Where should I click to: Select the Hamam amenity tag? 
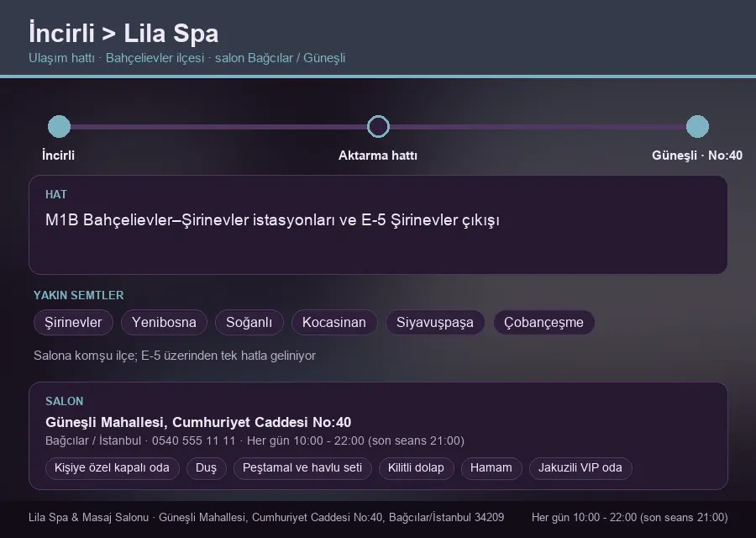click(x=491, y=468)
